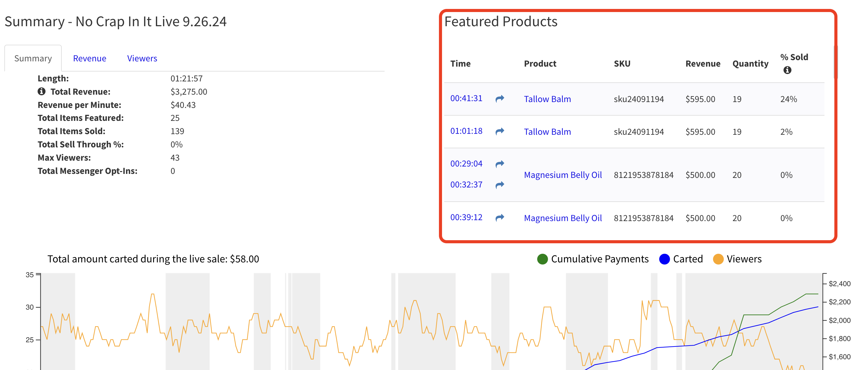Click info icon under % Sold header
This screenshot has height=370, width=868.
[x=787, y=70]
